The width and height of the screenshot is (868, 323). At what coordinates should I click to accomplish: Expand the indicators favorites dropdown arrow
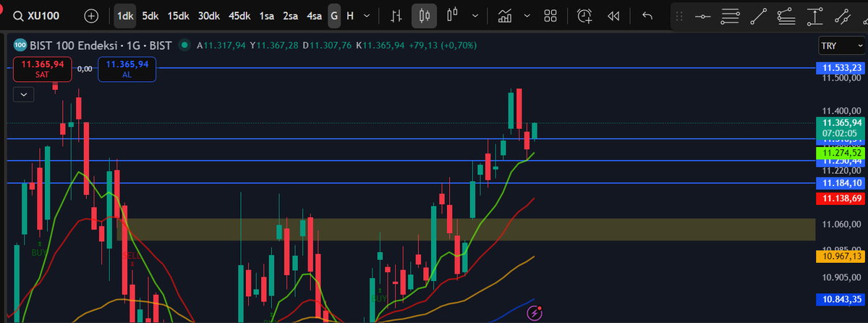tap(527, 15)
